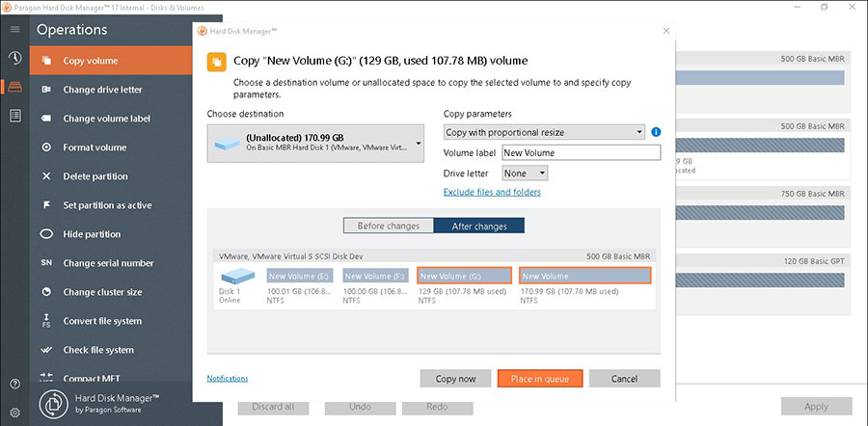
Task: Click the Change cluster size icon
Action: pyautogui.click(x=46, y=292)
